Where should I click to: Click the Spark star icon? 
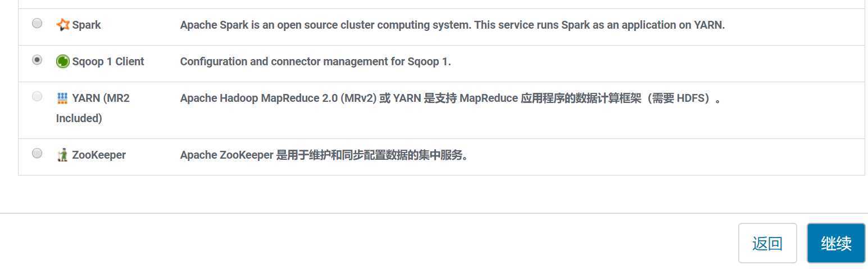pos(63,25)
